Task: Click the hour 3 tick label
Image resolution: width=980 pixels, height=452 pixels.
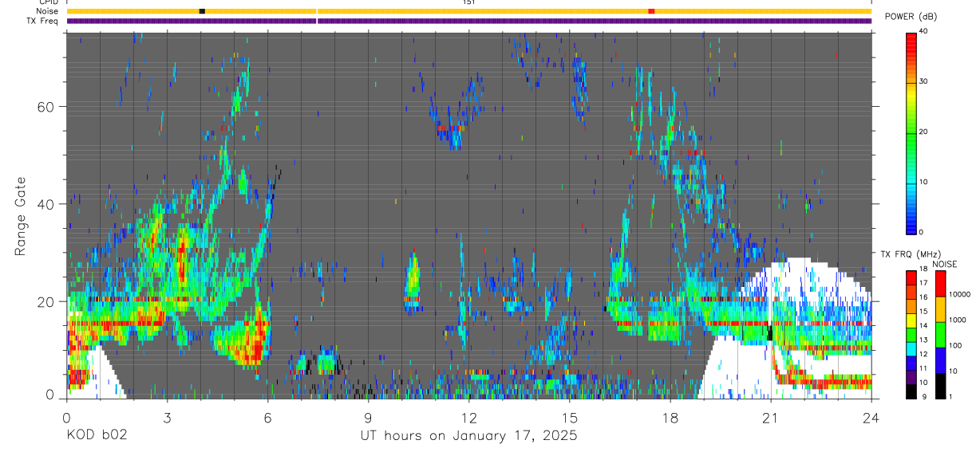Action: [167, 418]
